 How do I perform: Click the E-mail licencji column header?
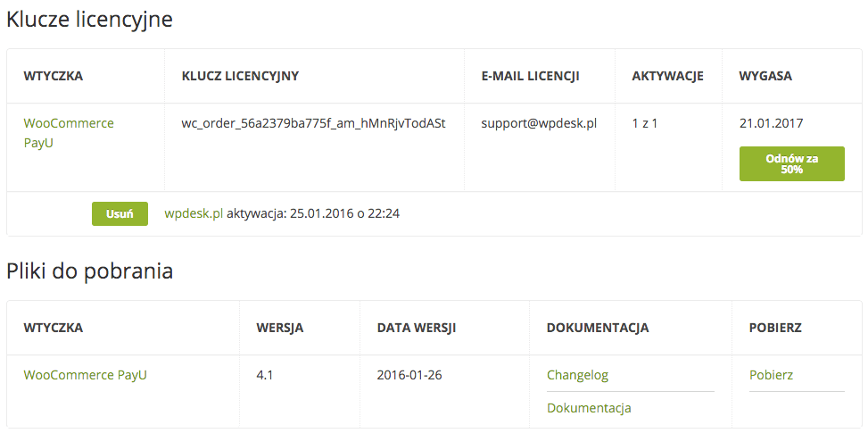click(x=530, y=76)
